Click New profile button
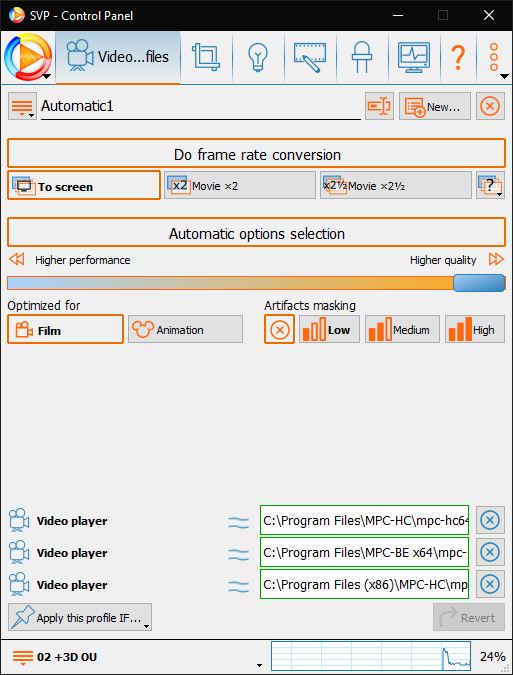 (435, 106)
